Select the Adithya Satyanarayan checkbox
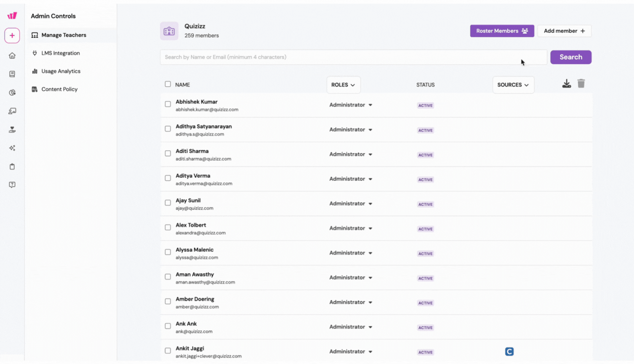 [x=168, y=129]
